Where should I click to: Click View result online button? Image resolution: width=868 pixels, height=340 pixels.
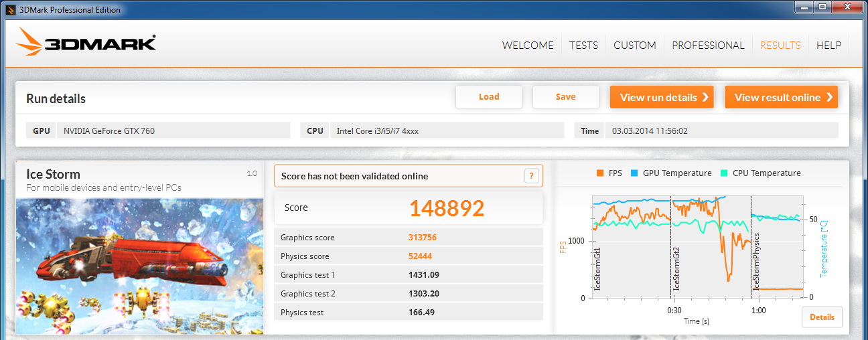point(781,97)
